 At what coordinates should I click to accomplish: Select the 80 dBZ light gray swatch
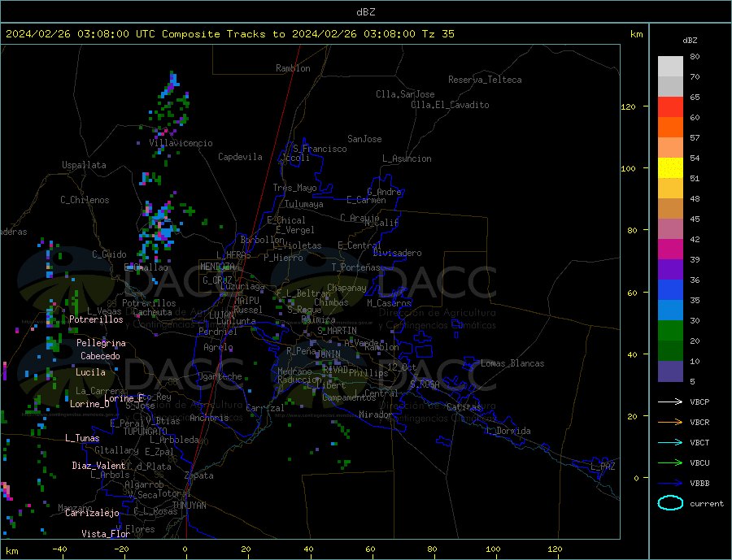(670, 67)
